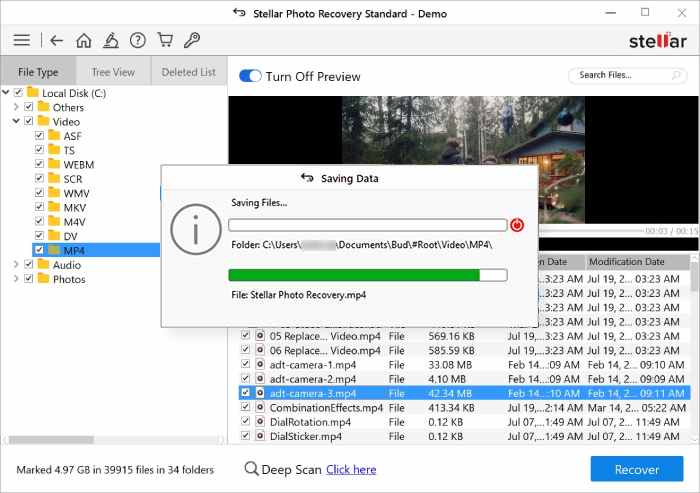Go to Home screen icon
This screenshot has width=700, height=493.
(83, 40)
